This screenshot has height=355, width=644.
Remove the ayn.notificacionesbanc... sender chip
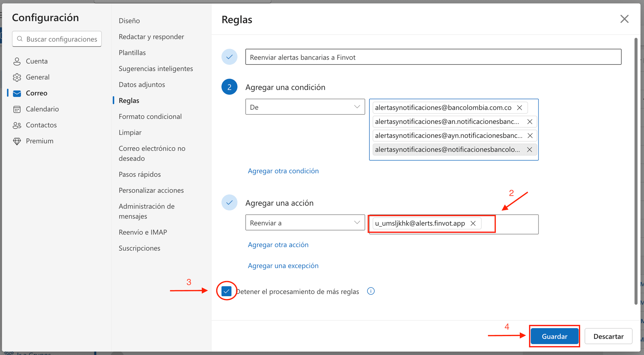point(530,136)
